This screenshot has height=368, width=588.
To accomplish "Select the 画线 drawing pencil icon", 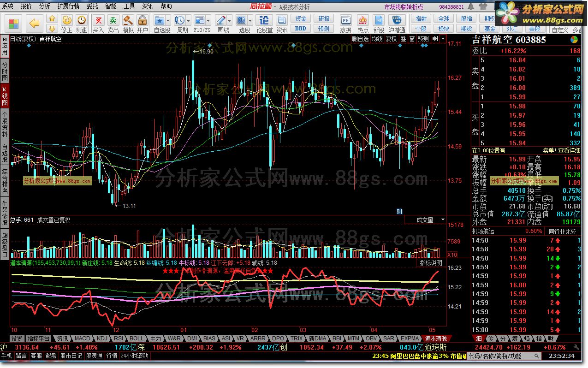I will click(221, 21).
